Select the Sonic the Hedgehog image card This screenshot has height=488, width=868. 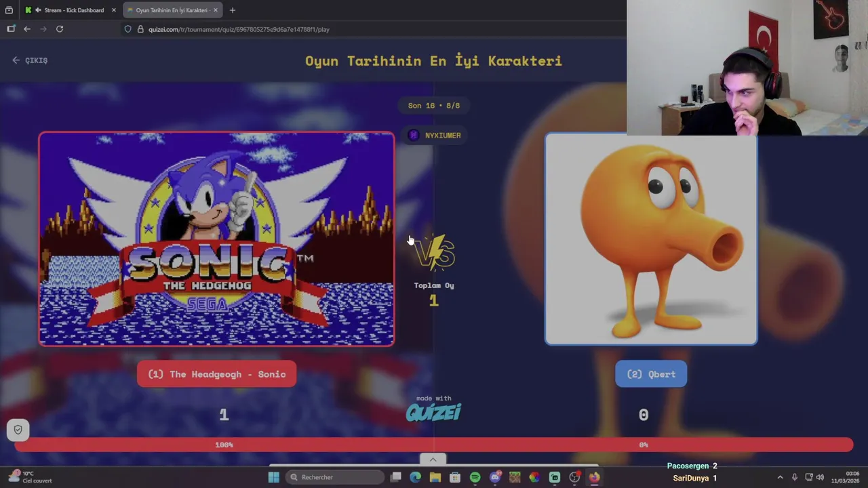216,239
